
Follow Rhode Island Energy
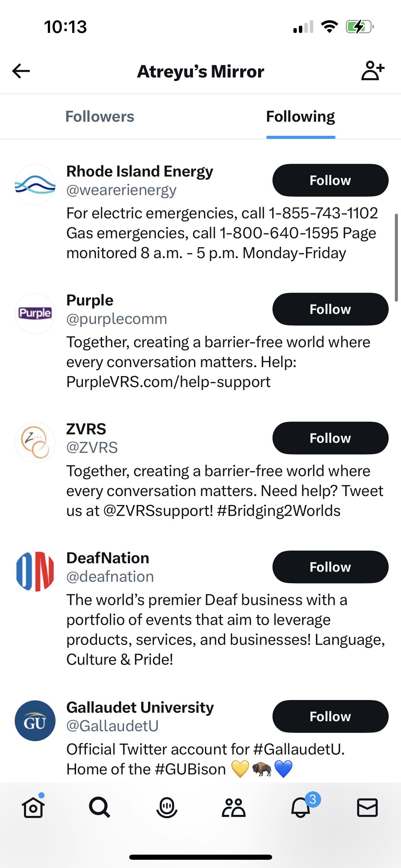330,180
